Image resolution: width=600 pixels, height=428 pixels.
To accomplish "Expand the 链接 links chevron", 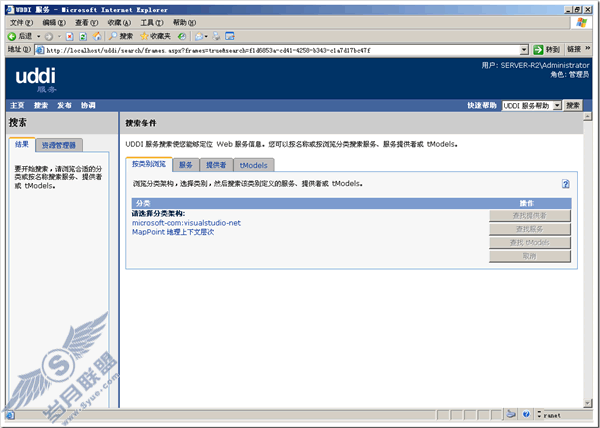I will coord(589,48).
